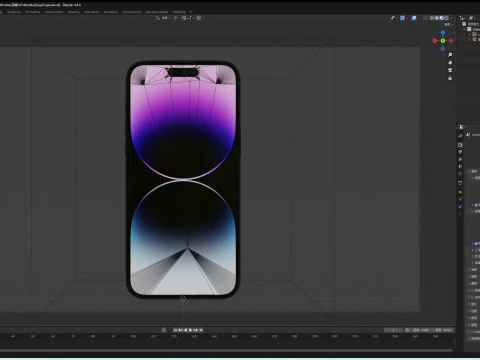Select the iPhone model in the viewport
The height and width of the screenshot is (360, 480).
183,179
